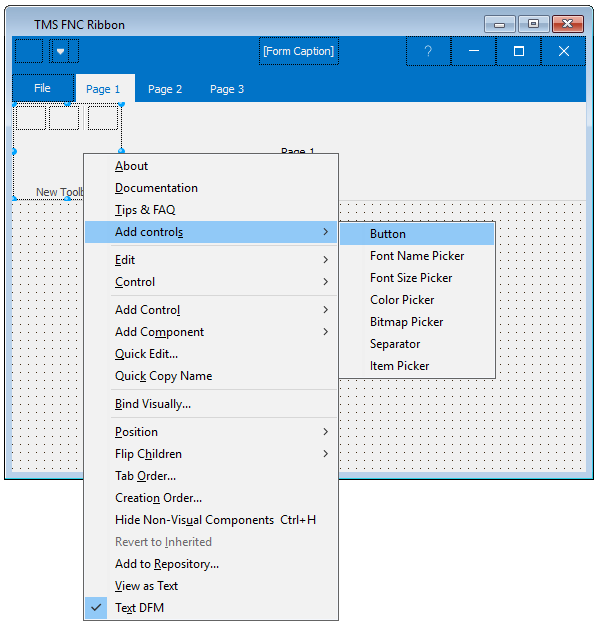Choose Quick Edit... menu item
The height and width of the screenshot is (628, 607).
pyautogui.click(x=212, y=354)
